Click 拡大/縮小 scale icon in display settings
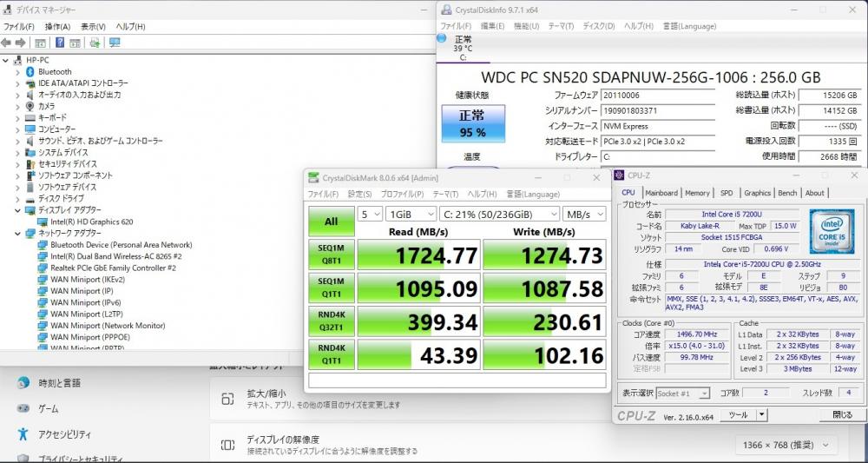Image resolution: width=868 pixels, height=463 pixels. 227,400
